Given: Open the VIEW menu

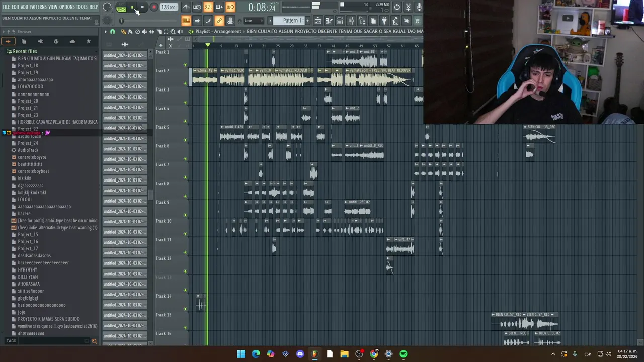Looking at the screenshot, I should point(53,7).
